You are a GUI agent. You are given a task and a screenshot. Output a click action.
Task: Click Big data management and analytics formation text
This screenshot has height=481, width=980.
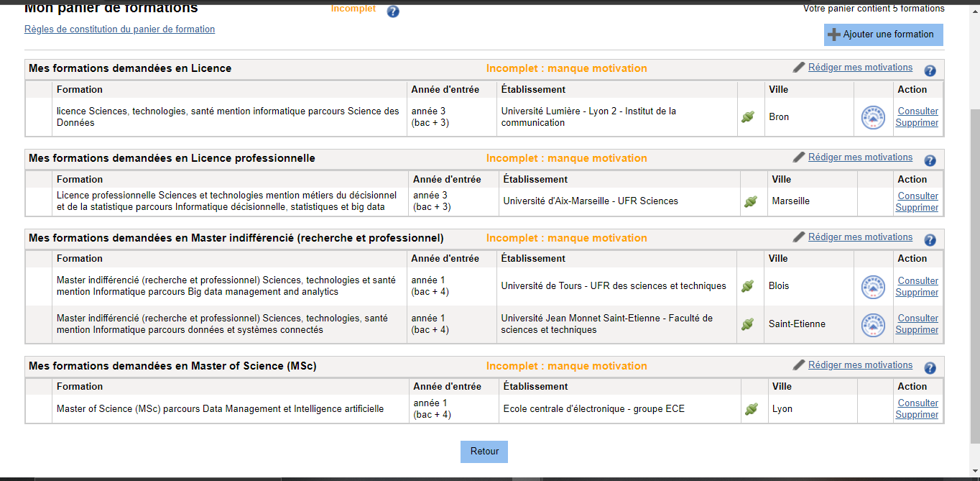(x=226, y=287)
